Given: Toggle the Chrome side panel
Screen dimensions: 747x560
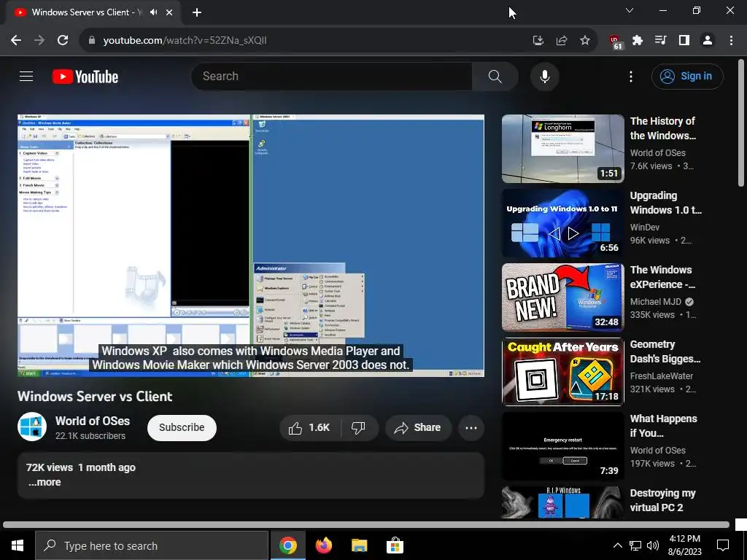Looking at the screenshot, I should click(684, 41).
